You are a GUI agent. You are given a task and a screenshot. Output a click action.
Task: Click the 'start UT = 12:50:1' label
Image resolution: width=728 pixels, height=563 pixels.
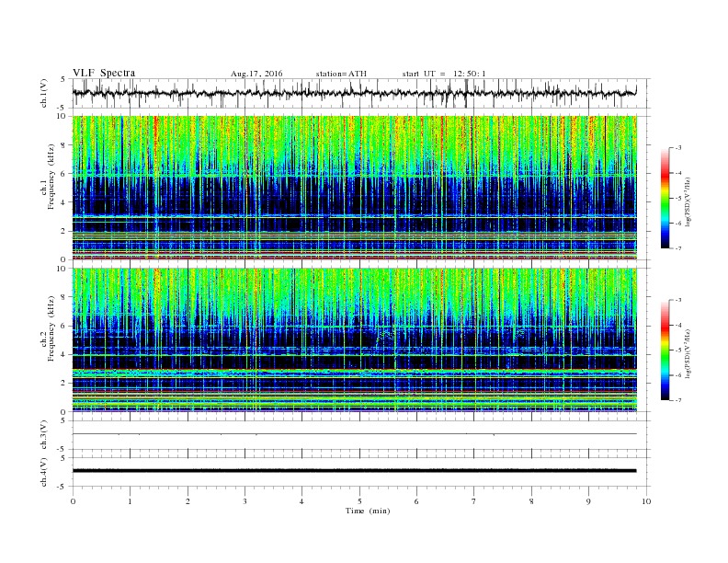(444, 74)
